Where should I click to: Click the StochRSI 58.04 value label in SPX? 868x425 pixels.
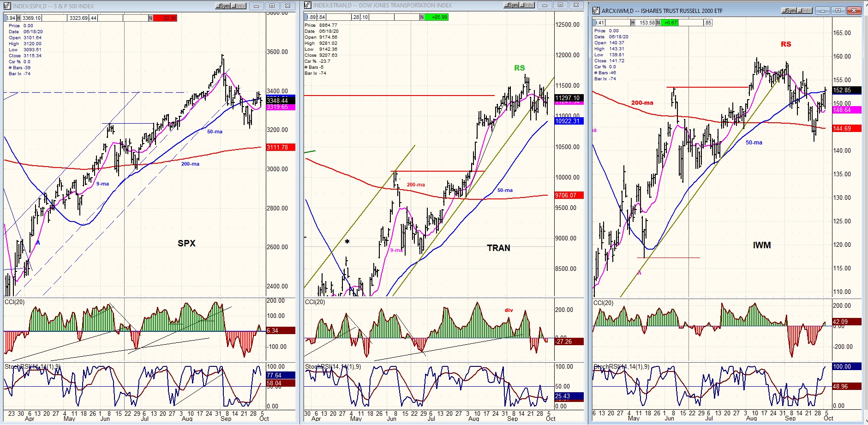(281, 383)
